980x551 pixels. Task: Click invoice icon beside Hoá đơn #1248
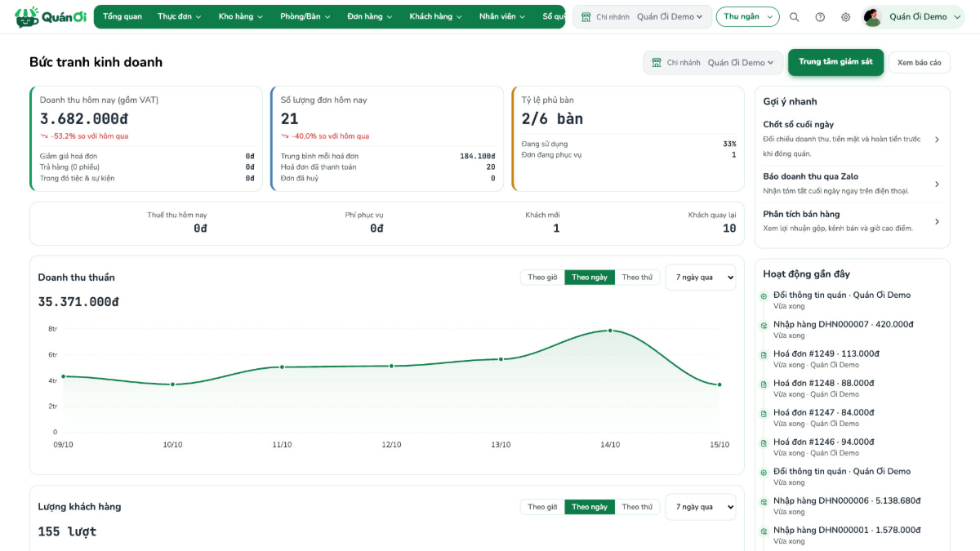[x=764, y=384]
